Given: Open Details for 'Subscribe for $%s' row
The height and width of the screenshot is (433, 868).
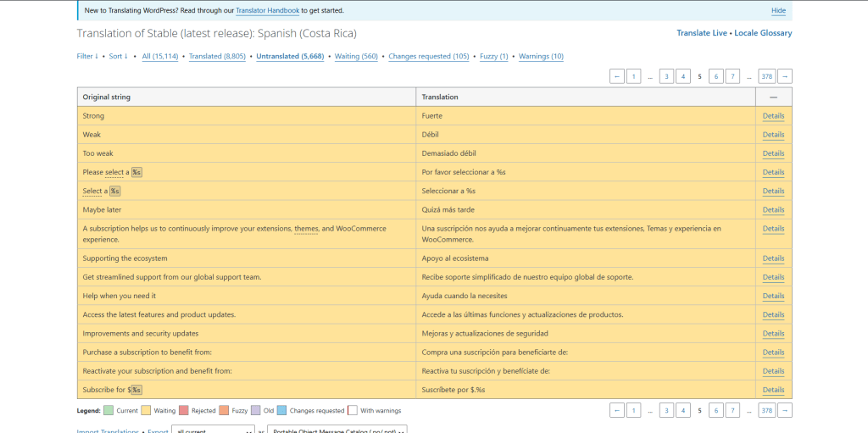Looking at the screenshot, I should [x=773, y=391].
